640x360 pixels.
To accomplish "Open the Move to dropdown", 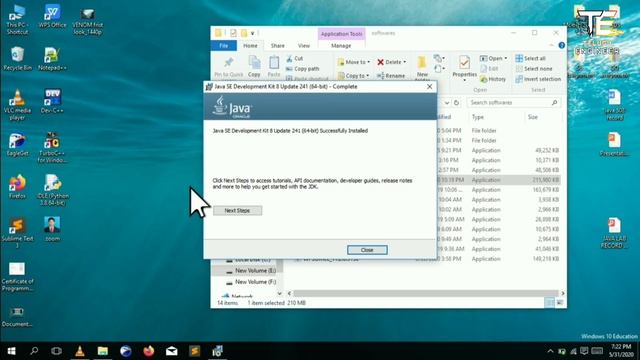I will click(353, 62).
